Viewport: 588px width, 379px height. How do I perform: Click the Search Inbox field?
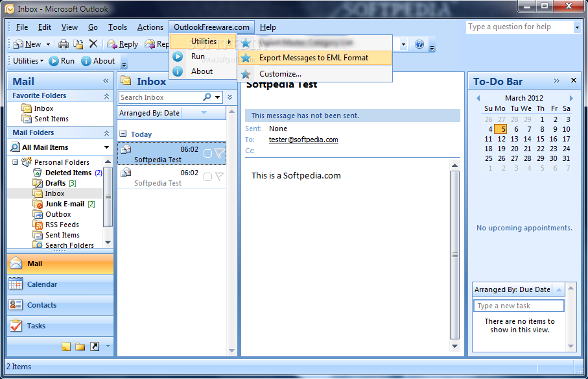coord(161,97)
